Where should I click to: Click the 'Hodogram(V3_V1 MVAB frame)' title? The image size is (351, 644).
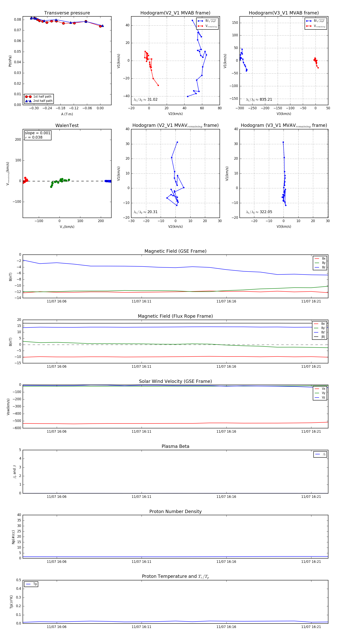click(284, 13)
